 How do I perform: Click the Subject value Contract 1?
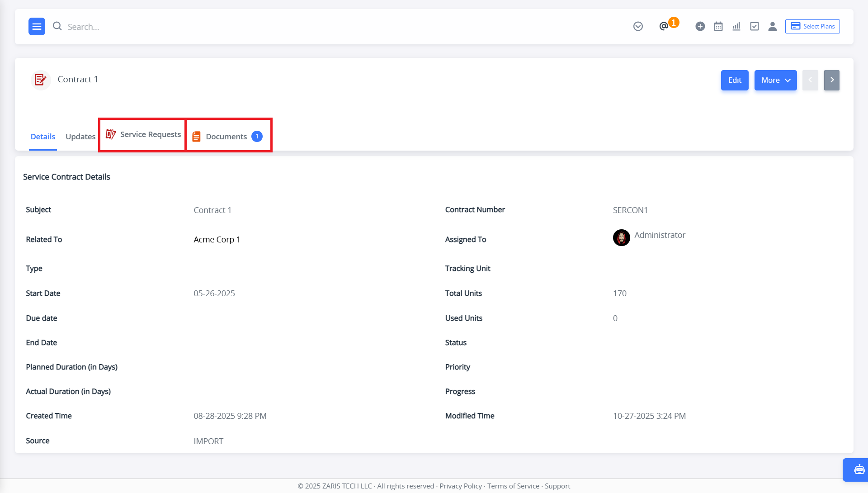coord(212,210)
